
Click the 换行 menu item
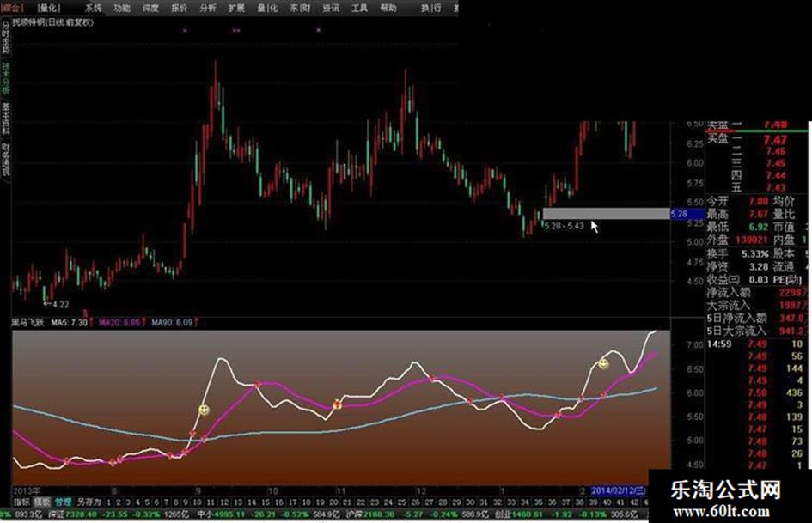[430, 8]
